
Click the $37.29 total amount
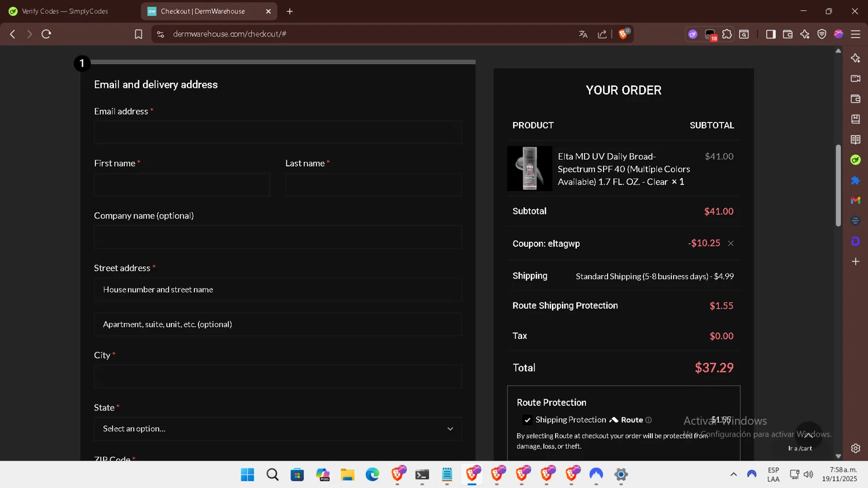pos(714,368)
